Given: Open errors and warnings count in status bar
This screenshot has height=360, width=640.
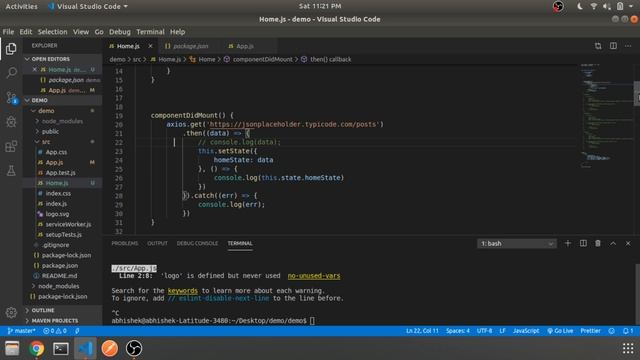Looking at the screenshot, I should tap(55, 331).
